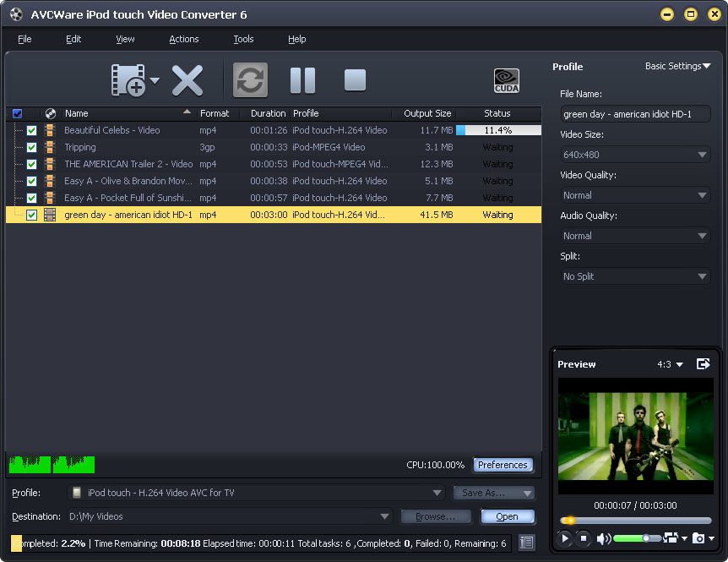Expand the Basic Settings dropdown
728x562 pixels.
point(677,66)
